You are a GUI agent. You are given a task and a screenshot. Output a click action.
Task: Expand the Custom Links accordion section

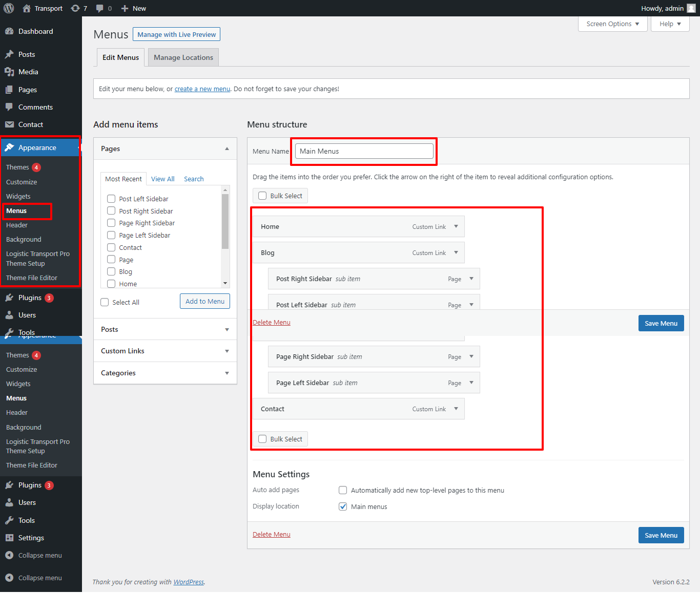click(x=165, y=351)
